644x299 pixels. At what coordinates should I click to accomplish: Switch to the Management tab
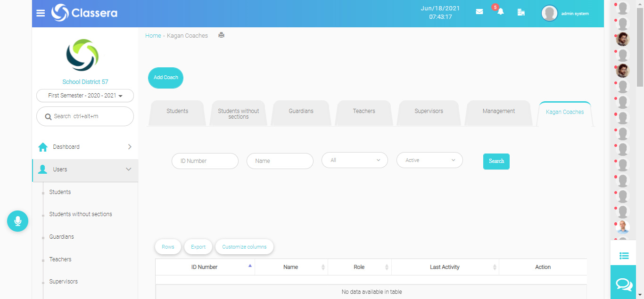[498, 112]
